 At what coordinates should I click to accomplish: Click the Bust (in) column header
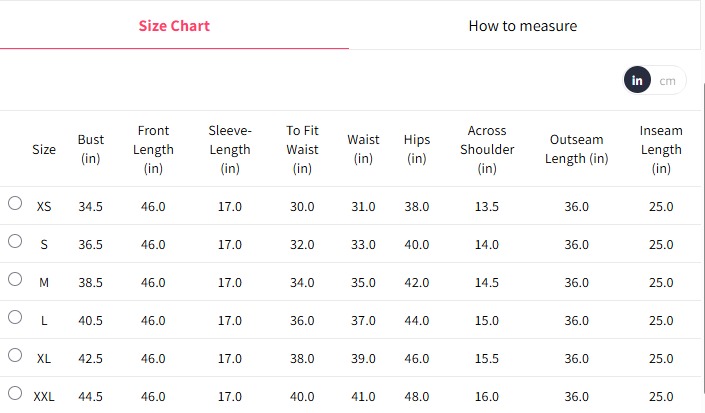[x=91, y=149]
